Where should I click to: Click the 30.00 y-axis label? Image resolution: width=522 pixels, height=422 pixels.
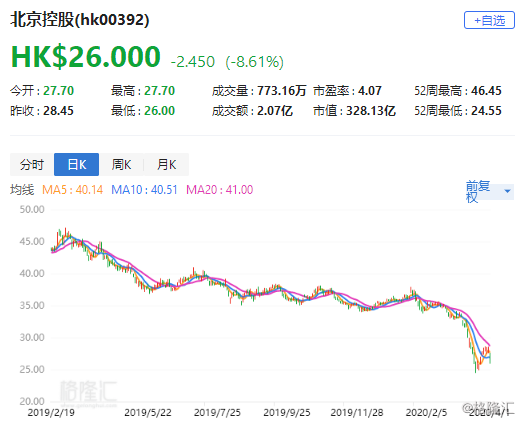click(32, 337)
